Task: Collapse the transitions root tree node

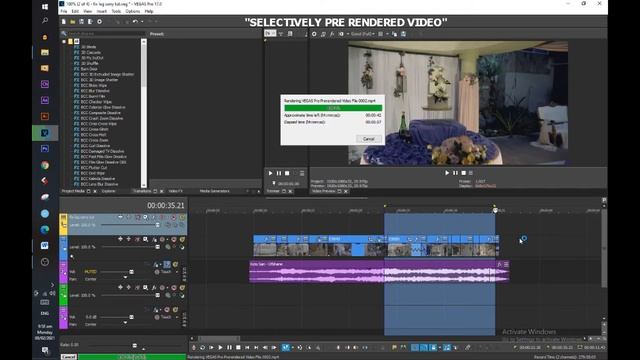Action: [64, 42]
